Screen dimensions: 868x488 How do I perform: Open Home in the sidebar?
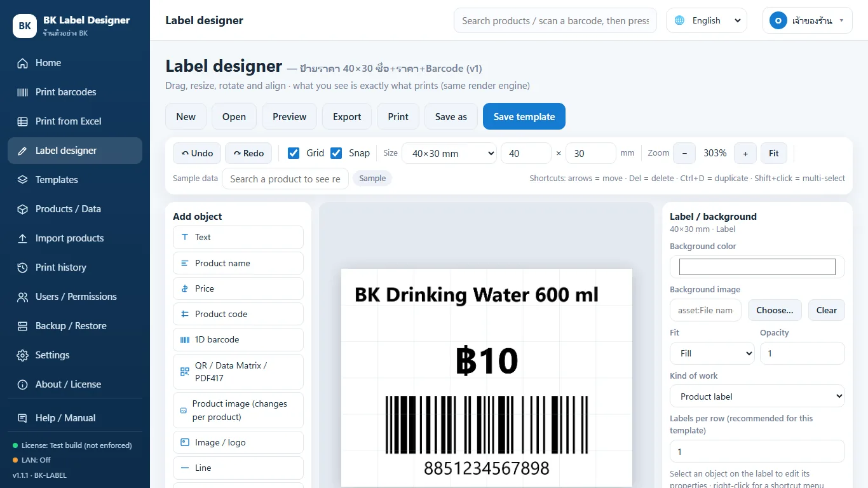[75, 63]
